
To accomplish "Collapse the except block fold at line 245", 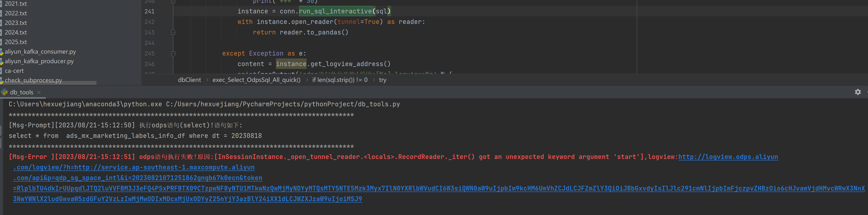I will (173, 53).
